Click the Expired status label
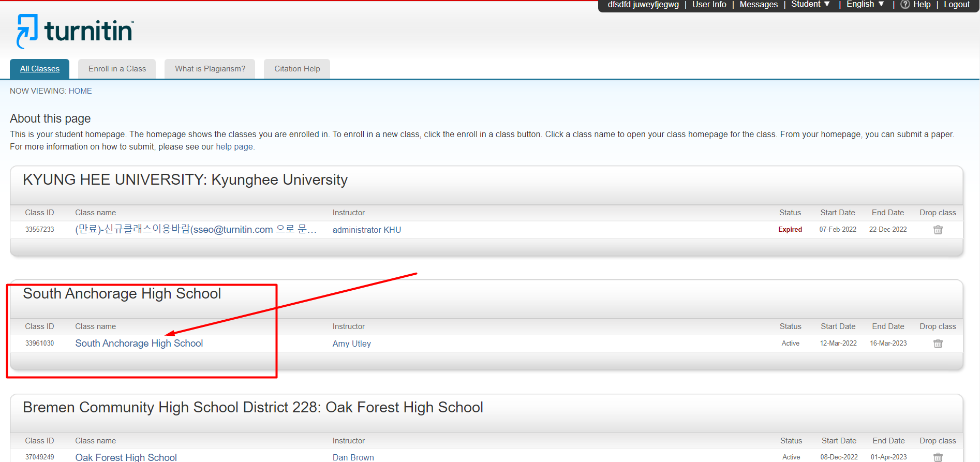 pos(790,229)
